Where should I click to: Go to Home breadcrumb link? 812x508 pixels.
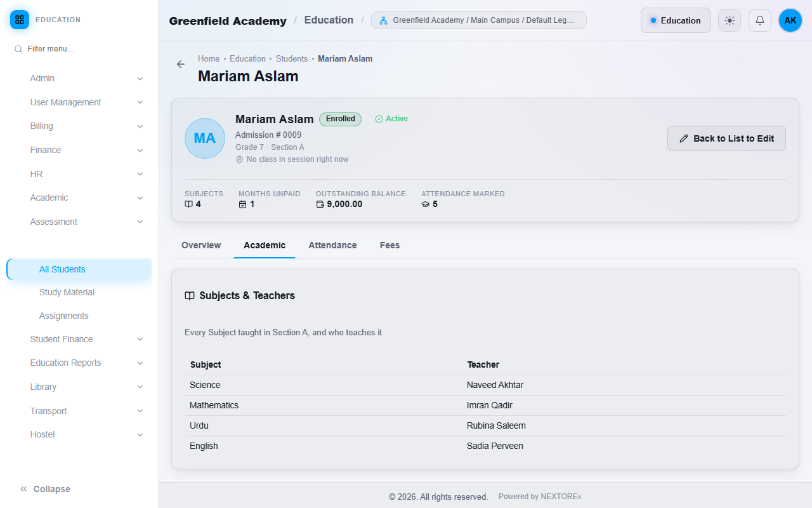[209, 58]
